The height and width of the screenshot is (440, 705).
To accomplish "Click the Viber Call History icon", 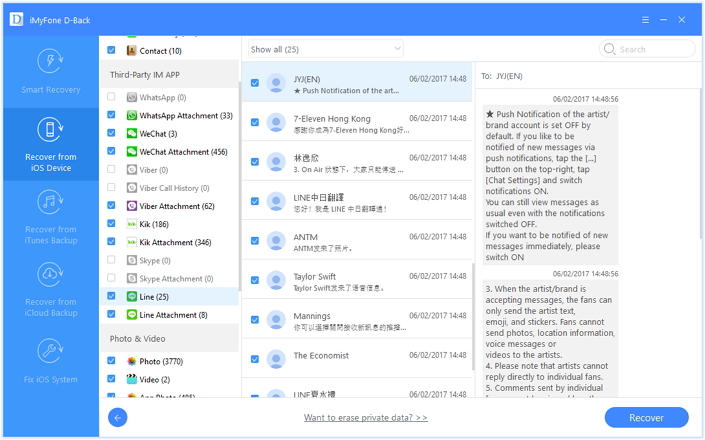I will tap(131, 188).
